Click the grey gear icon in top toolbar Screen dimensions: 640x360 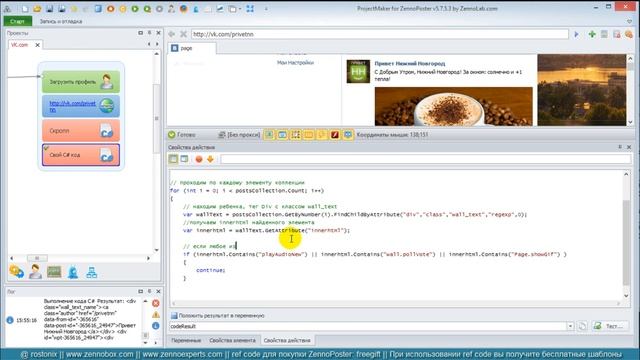[x=160, y=9]
